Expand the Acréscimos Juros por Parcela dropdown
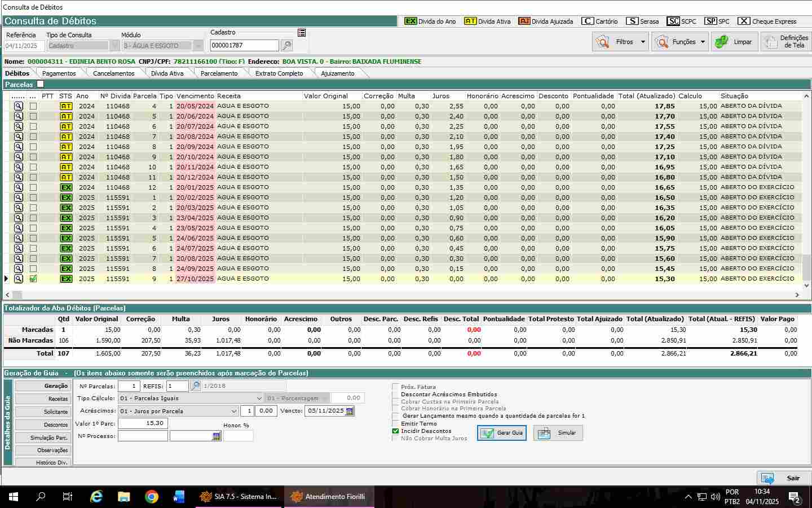This screenshot has height=508, width=812. click(233, 411)
